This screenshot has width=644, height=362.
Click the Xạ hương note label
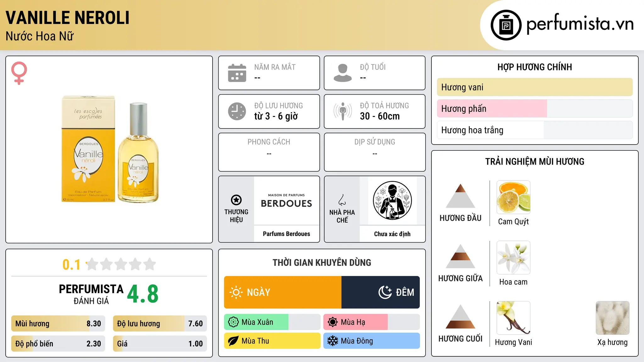click(x=613, y=342)
